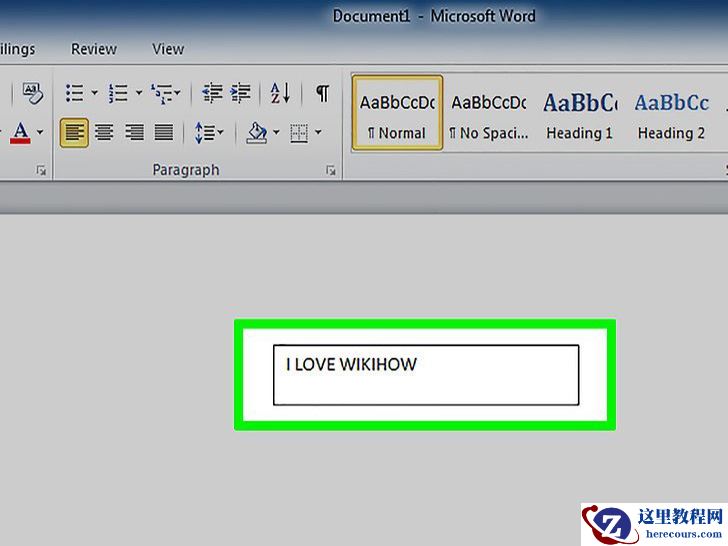Click the Clear Formatting icon
Image resolution: width=728 pixels, height=546 pixels.
pyautogui.click(x=32, y=93)
